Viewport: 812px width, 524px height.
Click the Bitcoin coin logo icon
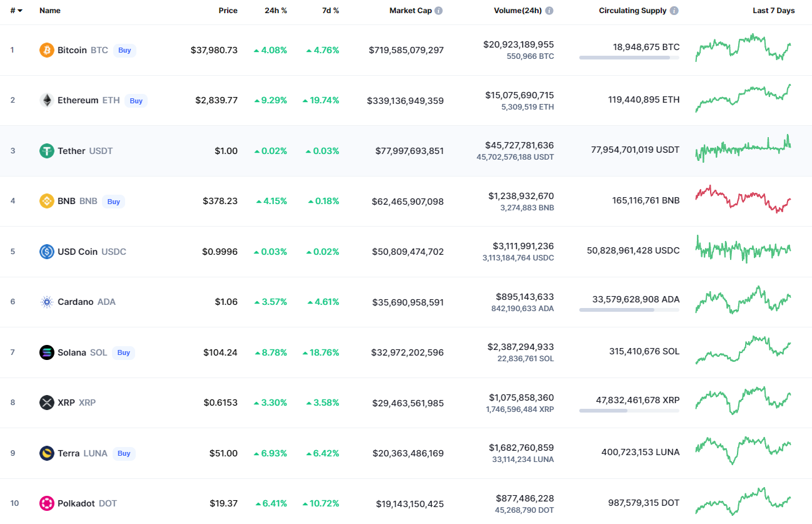[47, 50]
